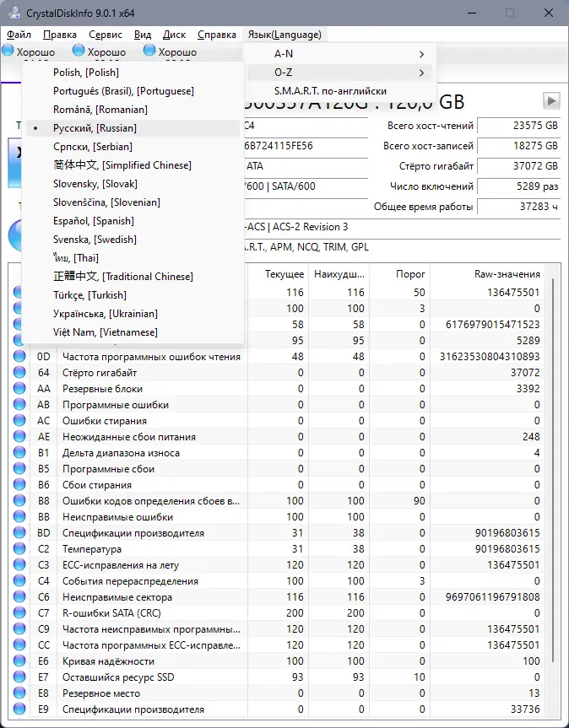Open the Сервис menu

coord(106,35)
